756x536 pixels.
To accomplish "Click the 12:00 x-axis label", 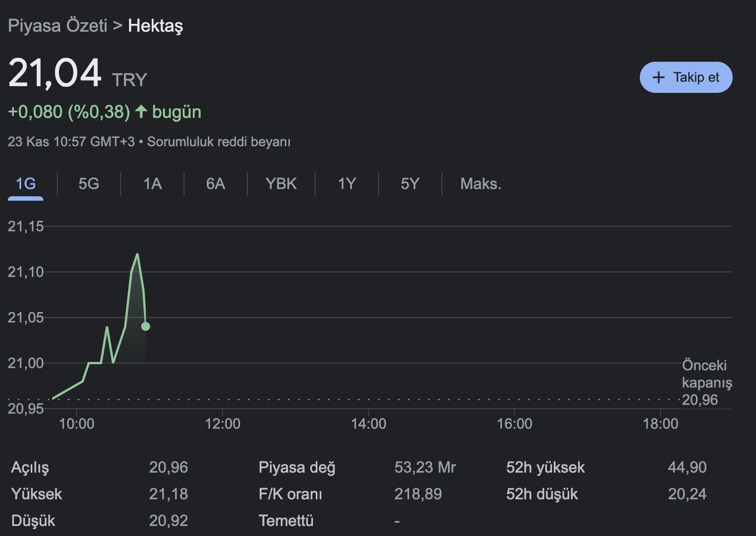I will point(222,424).
